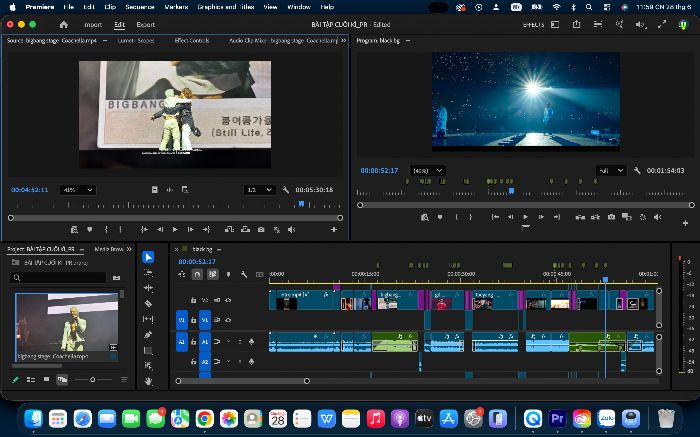Select the Pen tool in tools panel
This screenshot has width=700, height=437.
pyautogui.click(x=148, y=335)
